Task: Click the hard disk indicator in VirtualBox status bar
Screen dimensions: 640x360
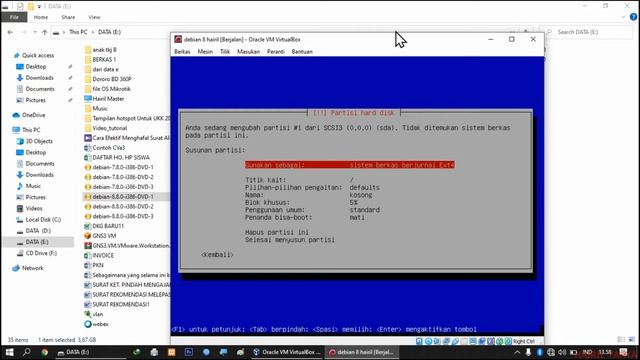Action: click(419, 341)
